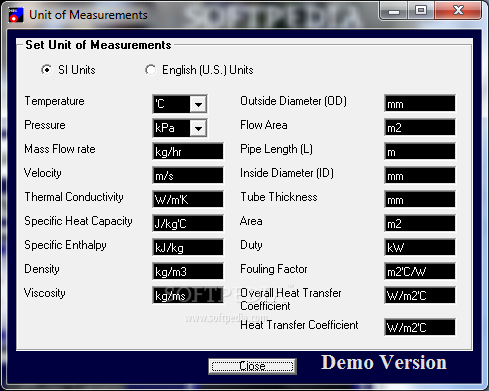Viewport: 489px width, 391px height.
Task: Click the Thermal Conductivity W/m'K field
Action: [x=188, y=200]
